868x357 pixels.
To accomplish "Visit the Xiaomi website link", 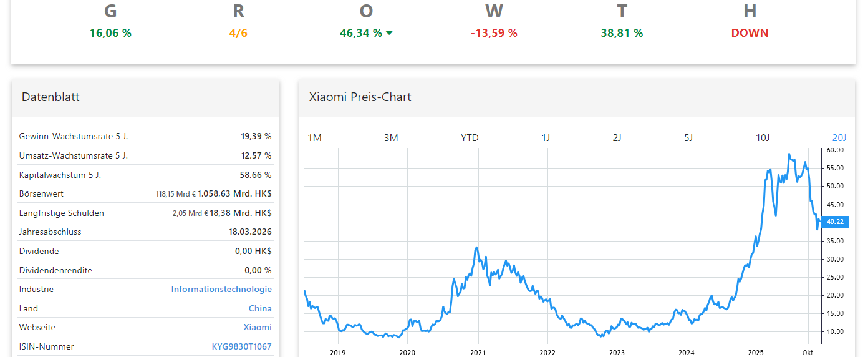I will 258,327.
